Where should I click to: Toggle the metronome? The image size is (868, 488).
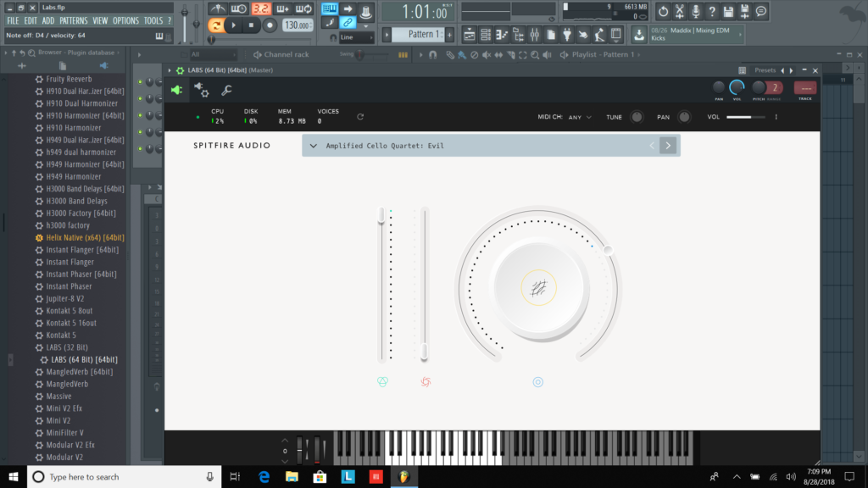[217, 8]
